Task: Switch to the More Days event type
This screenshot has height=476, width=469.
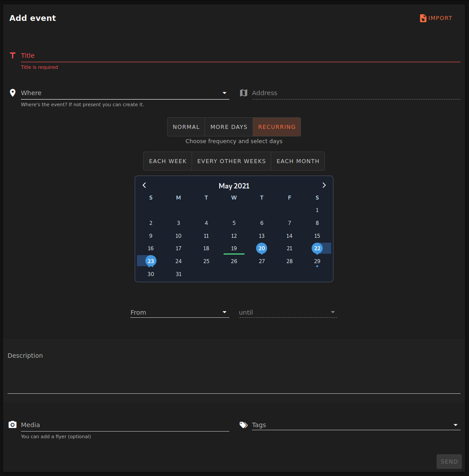Action: pyautogui.click(x=228, y=127)
